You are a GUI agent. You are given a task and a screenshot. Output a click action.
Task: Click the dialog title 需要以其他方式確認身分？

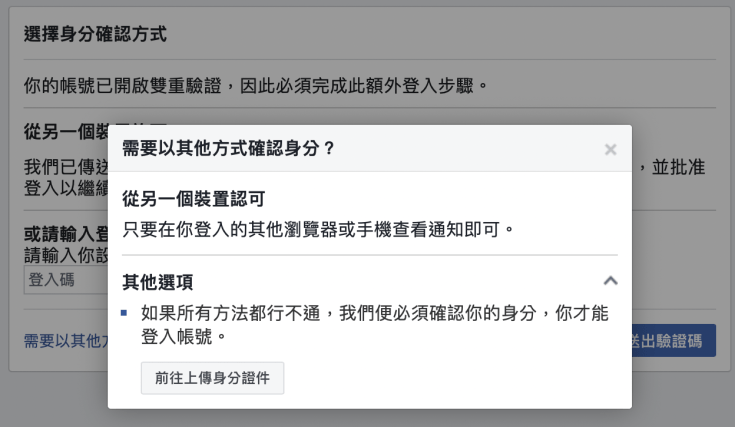point(228,149)
